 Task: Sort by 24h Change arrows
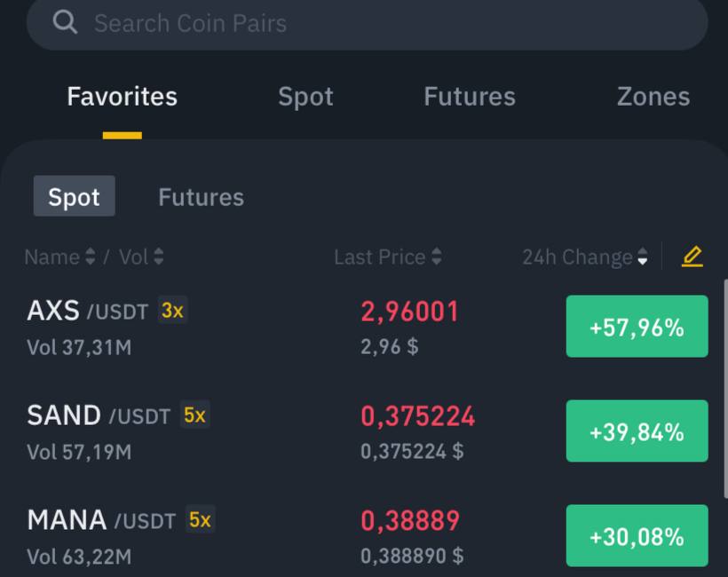point(643,257)
